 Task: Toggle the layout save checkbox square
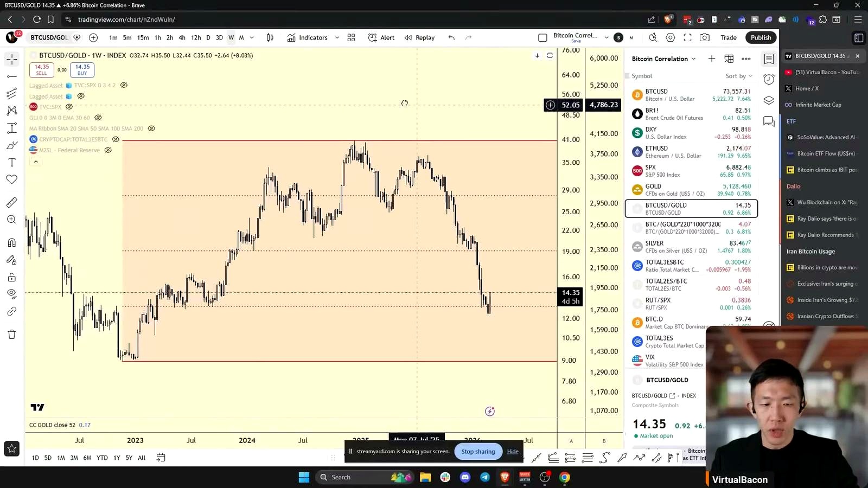542,37
